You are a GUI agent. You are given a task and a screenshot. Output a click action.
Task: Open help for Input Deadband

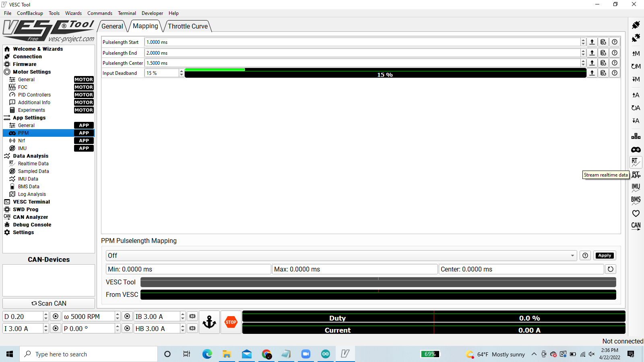coord(615,73)
